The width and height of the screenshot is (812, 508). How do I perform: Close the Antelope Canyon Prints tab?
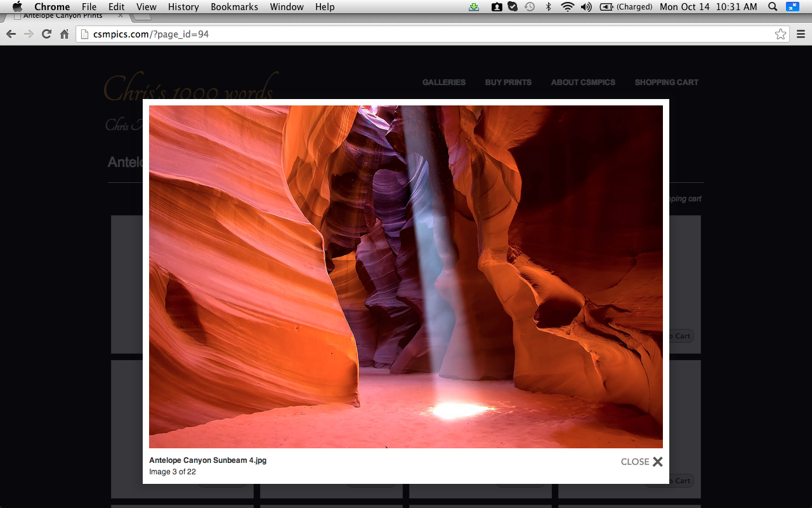click(121, 16)
